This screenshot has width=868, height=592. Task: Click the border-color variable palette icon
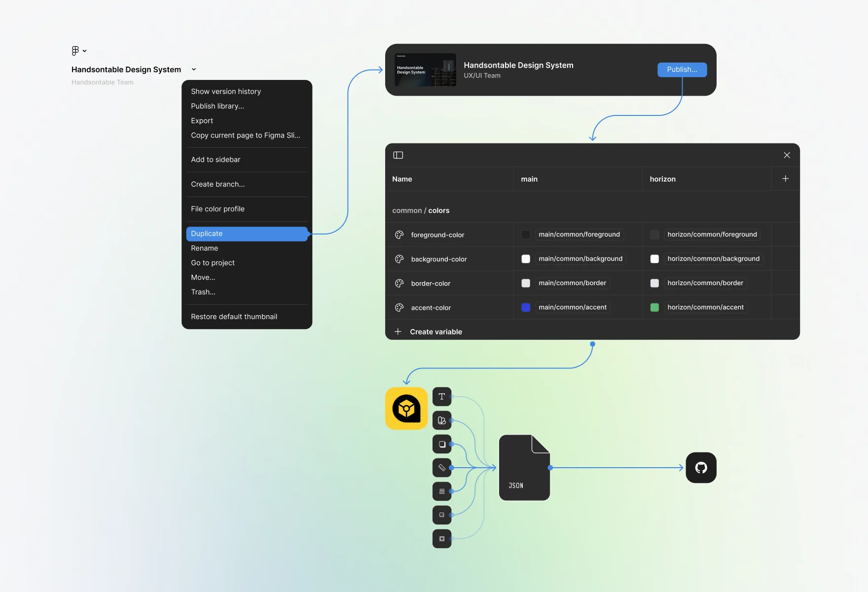399,283
